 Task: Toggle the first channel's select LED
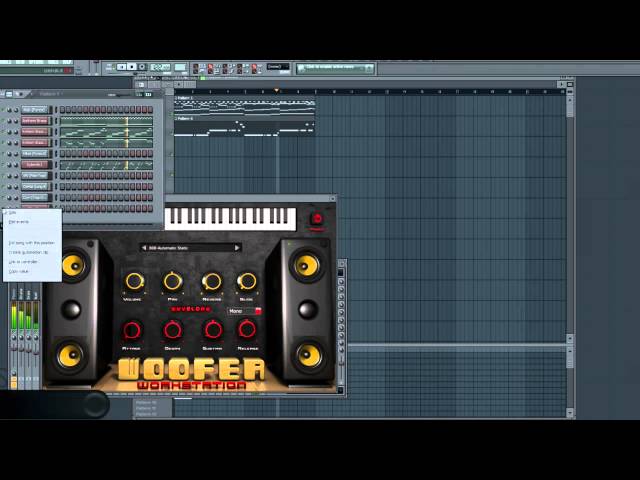tap(56, 110)
